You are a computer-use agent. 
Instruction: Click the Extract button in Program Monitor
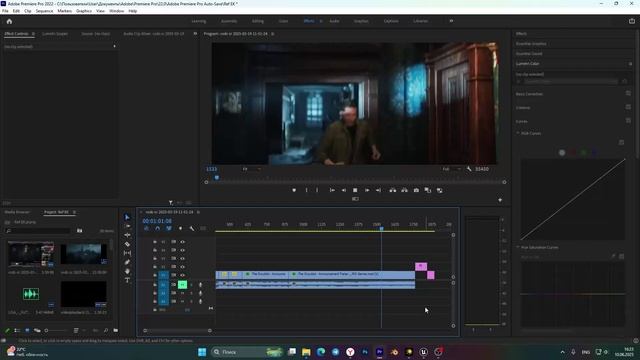coord(404,190)
